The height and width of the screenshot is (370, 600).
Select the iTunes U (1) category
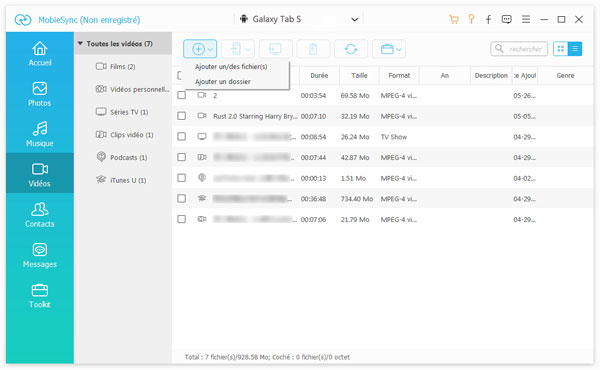pos(121,180)
